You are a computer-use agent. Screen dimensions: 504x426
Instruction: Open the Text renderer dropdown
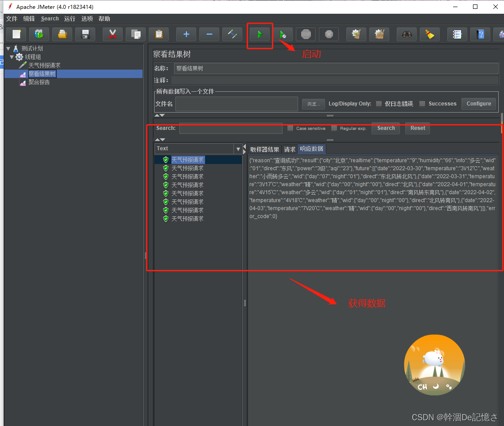(x=238, y=149)
